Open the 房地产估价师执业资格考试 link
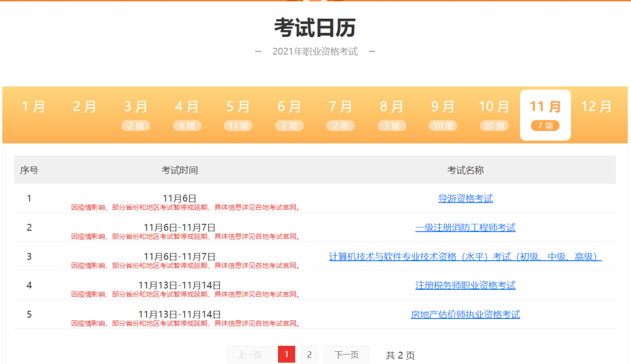631x364 pixels. point(465,314)
